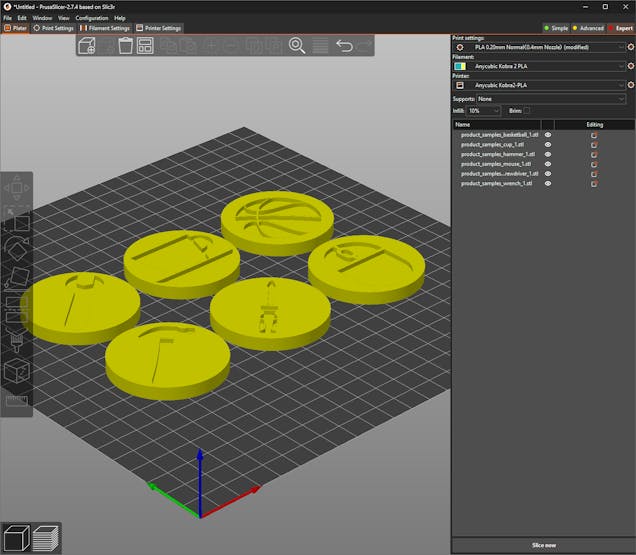Open the edit icon for basketball model
Screen dimensions: 636x555
tap(594, 134)
